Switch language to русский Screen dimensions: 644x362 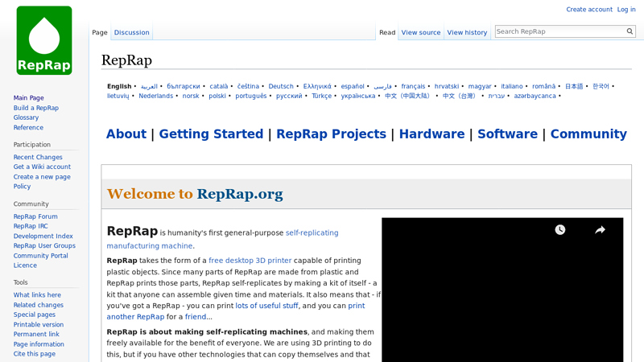click(289, 96)
